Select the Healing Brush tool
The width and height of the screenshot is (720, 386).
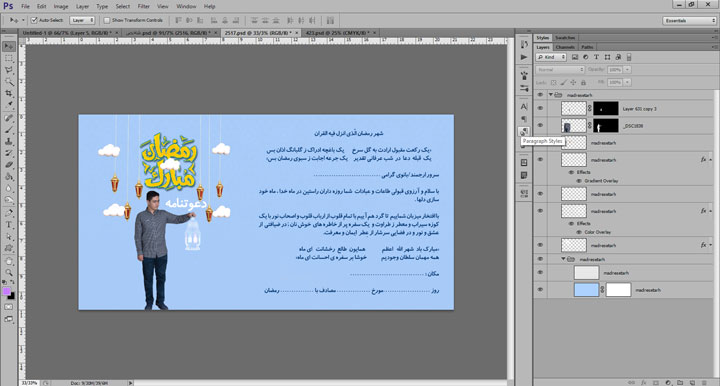coord(9,118)
